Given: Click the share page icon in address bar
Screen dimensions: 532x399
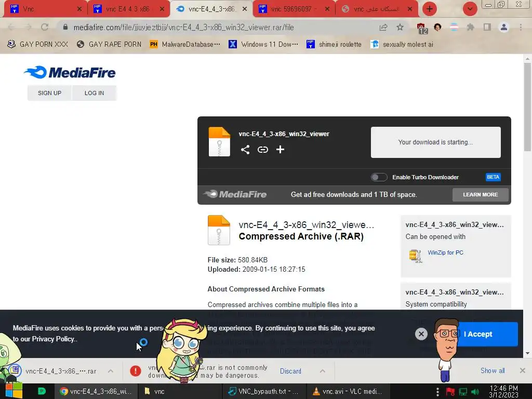Looking at the screenshot, I should click(x=383, y=27).
